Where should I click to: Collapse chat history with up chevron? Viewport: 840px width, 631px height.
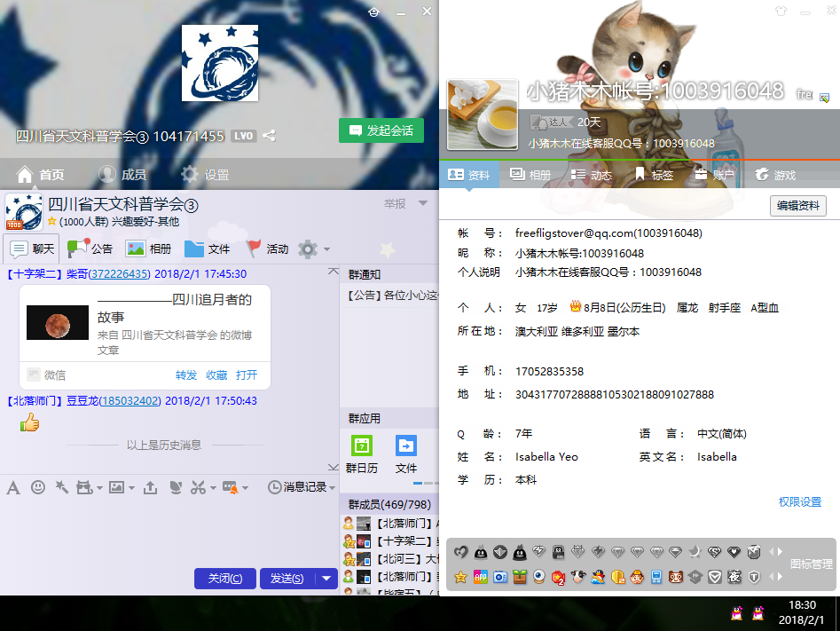(x=334, y=272)
